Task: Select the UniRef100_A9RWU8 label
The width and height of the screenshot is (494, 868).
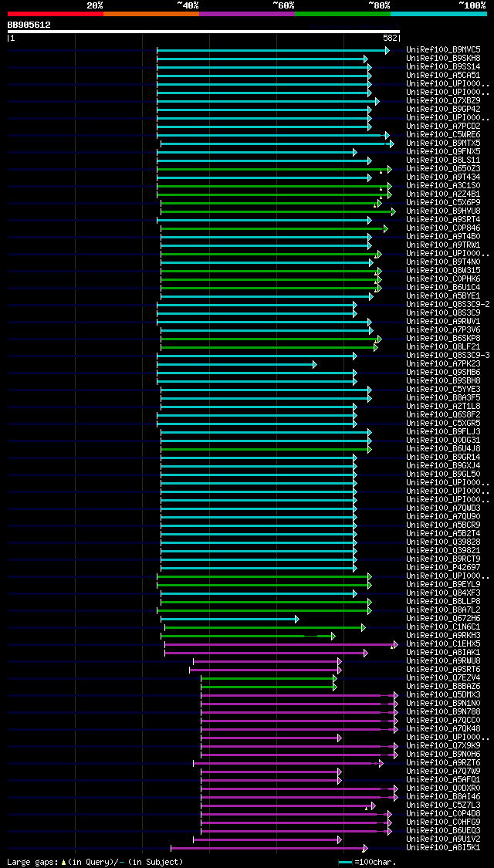Action: coord(443,661)
